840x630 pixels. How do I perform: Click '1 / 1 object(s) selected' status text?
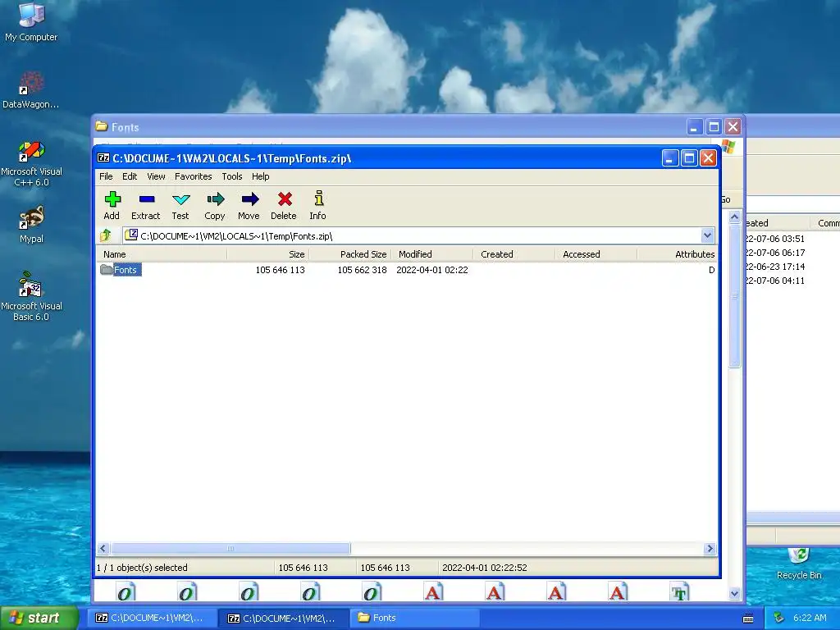[142, 568]
